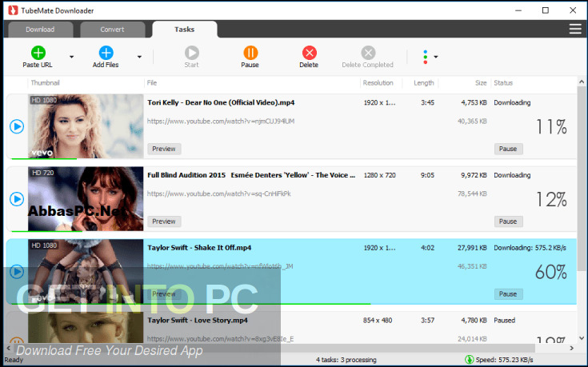The width and height of the screenshot is (588, 367).
Task: Click file name 'Taylor Swift - Love Story.mp4'
Action: point(198,321)
